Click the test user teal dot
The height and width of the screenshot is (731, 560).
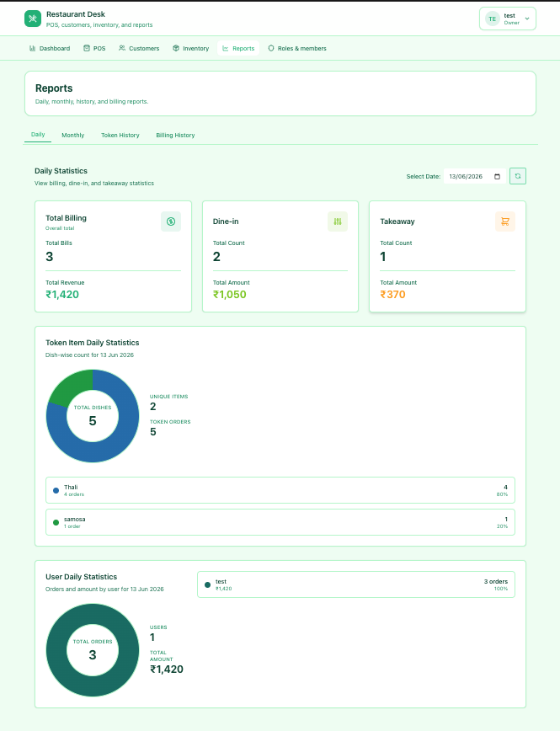click(x=207, y=584)
